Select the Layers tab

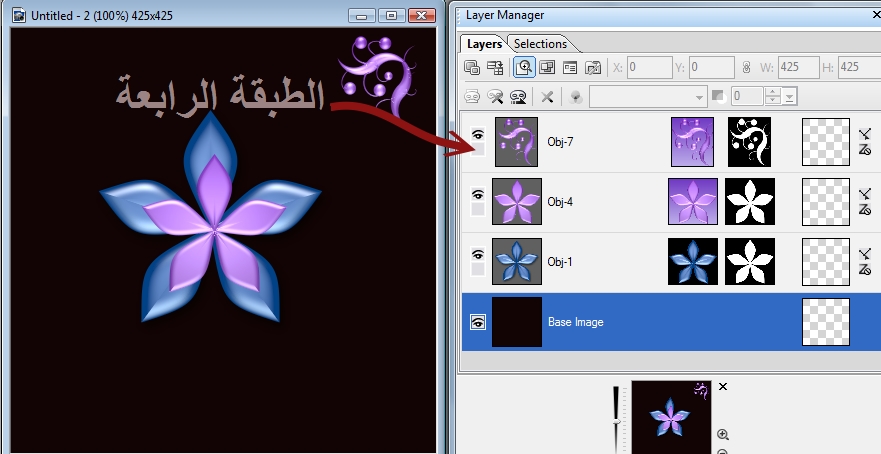(484, 44)
